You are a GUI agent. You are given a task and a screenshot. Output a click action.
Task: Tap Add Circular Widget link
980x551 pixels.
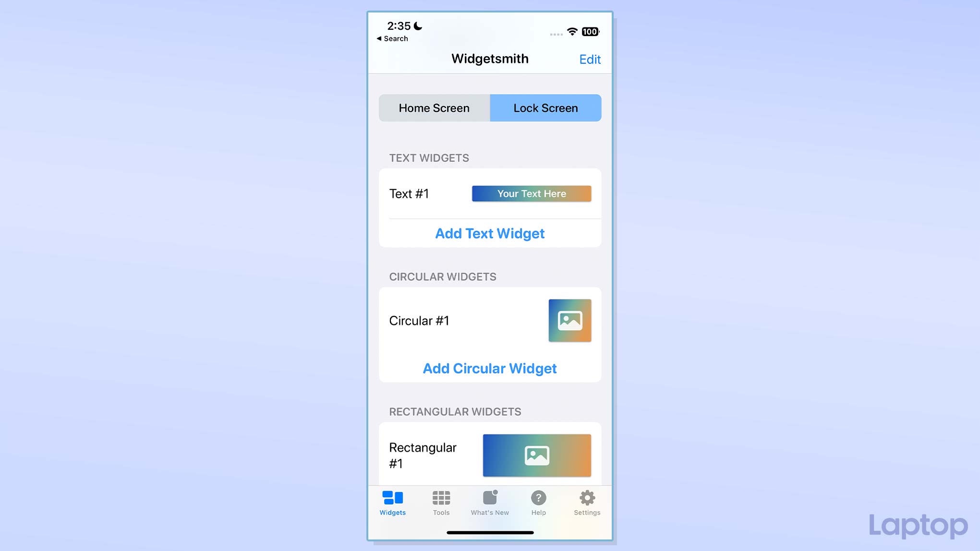[x=489, y=368]
